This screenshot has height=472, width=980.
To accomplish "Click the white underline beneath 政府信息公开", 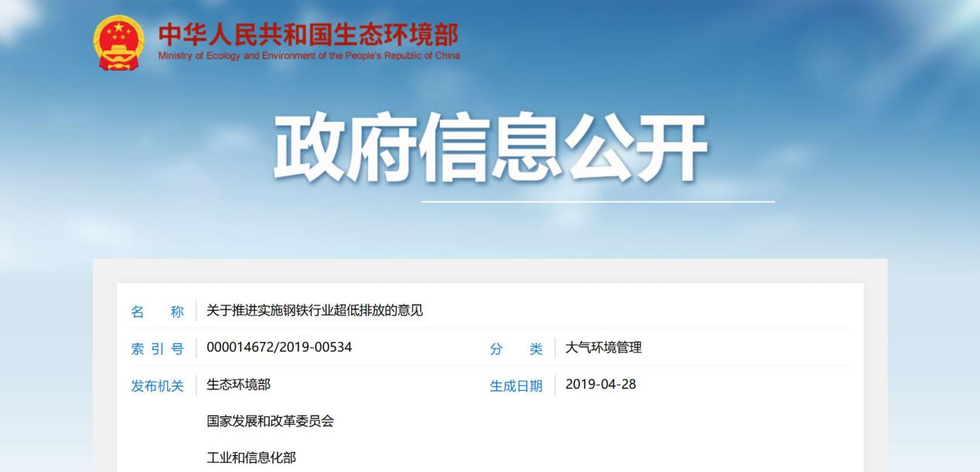I will (597, 202).
